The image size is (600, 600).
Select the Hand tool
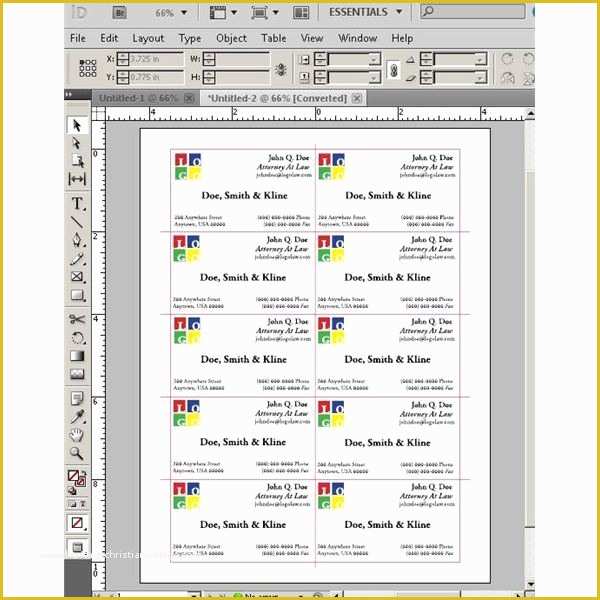[x=77, y=435]
